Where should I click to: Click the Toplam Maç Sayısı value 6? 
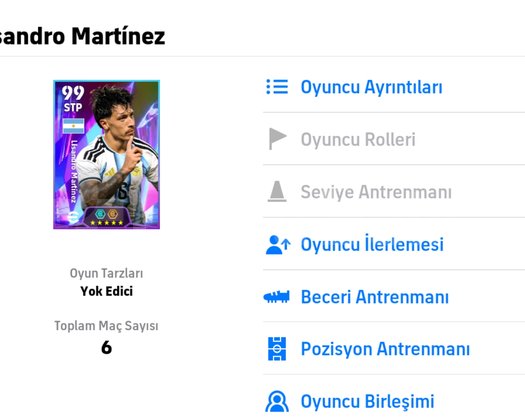click(x=106, y=347)
